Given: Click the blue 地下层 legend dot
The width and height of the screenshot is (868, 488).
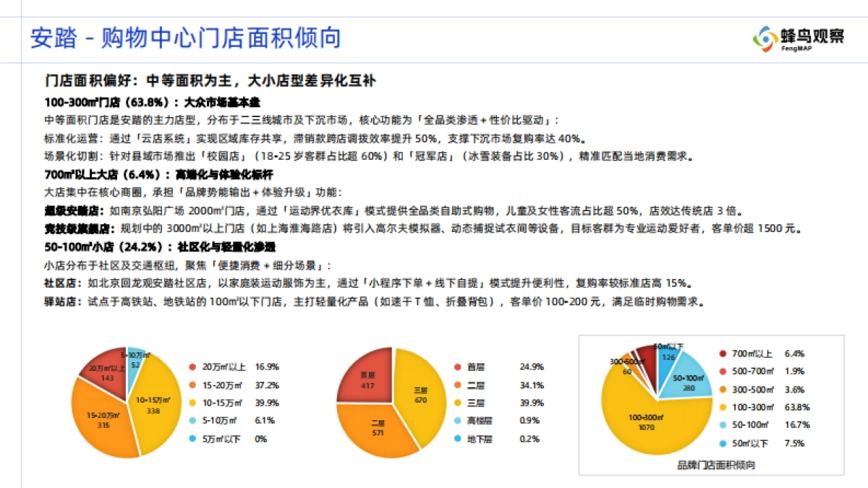Looking at the screenshot, I should point(459,439).
